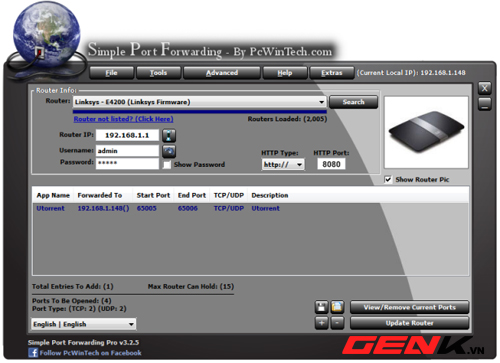Click the plus add-entry button
Screen dimensions: 500x363
(322, 323)
